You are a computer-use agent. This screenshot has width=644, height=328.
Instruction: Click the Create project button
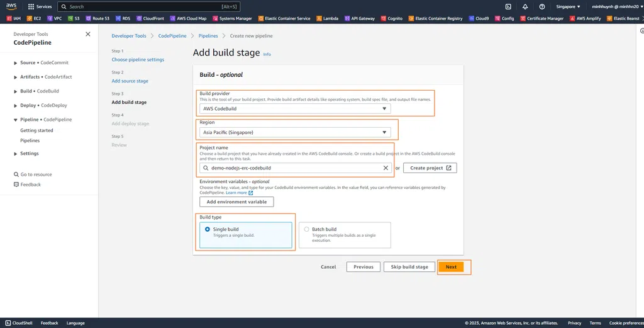430,167
